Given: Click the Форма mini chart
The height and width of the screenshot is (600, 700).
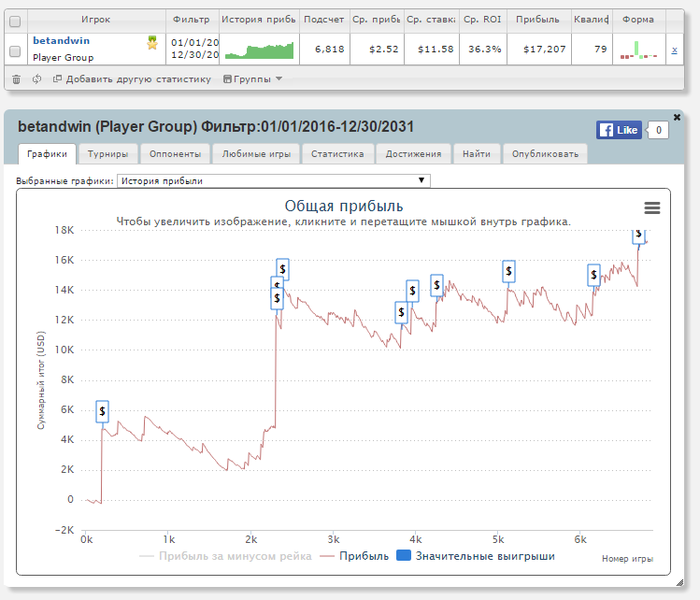Looking at the screenshot, I should (x=638, y=50).
